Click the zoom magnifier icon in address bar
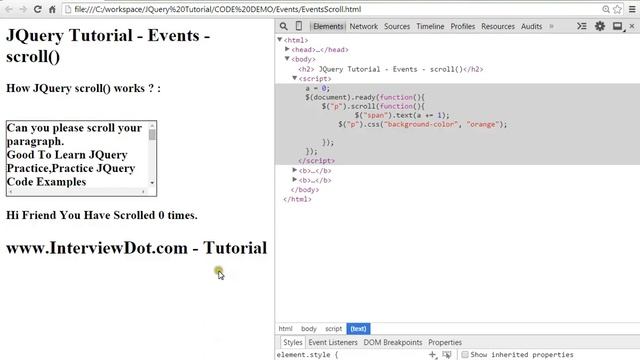This screenshot has height=360, width=640. coord(606,9)
